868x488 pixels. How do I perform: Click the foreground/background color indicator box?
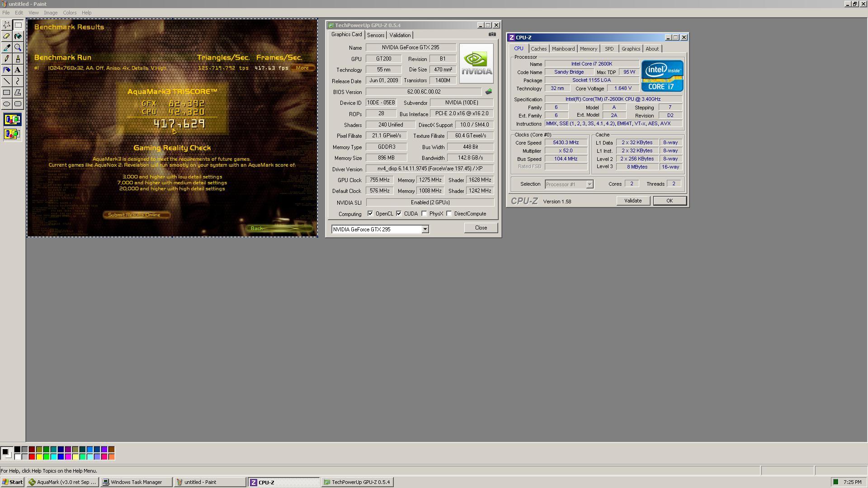pos(6,453)
